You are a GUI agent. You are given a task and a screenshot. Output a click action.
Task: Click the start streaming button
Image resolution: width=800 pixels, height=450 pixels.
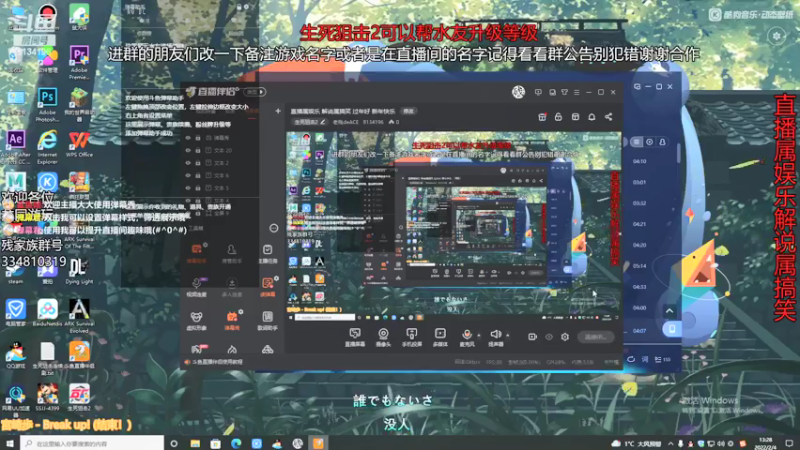[596, 337]
